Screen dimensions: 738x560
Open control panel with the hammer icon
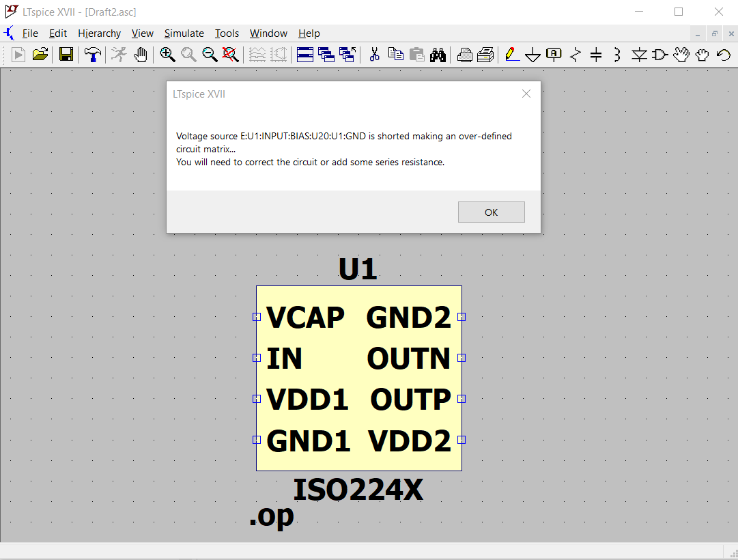coord(93,55)
